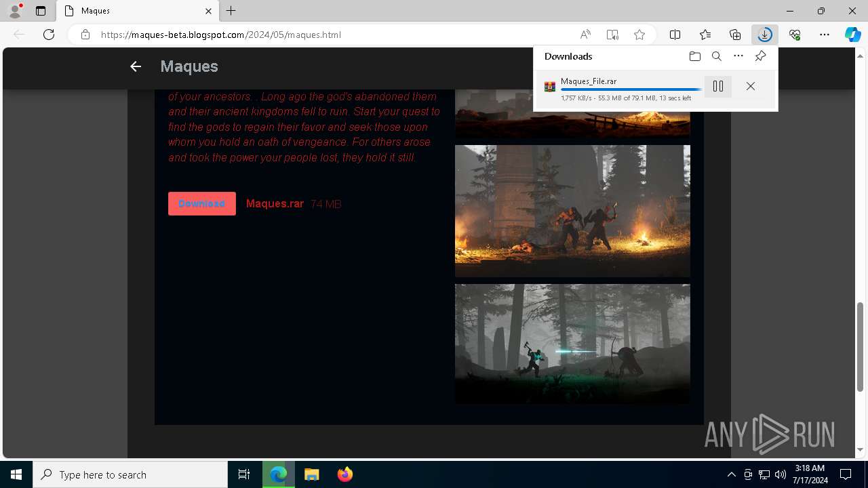Open Firefox from taskbar
This screenshot has height=488, width=868.
[344, 474]
